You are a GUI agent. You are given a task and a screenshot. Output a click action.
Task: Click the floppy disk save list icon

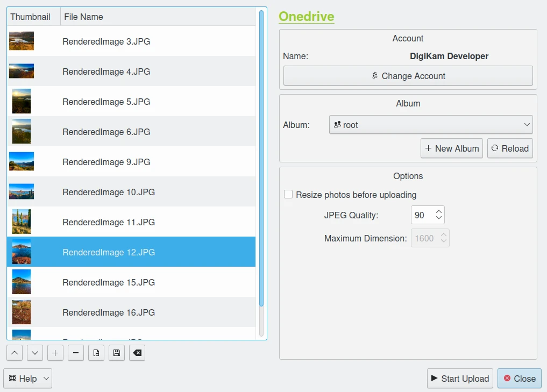point(117,353)
